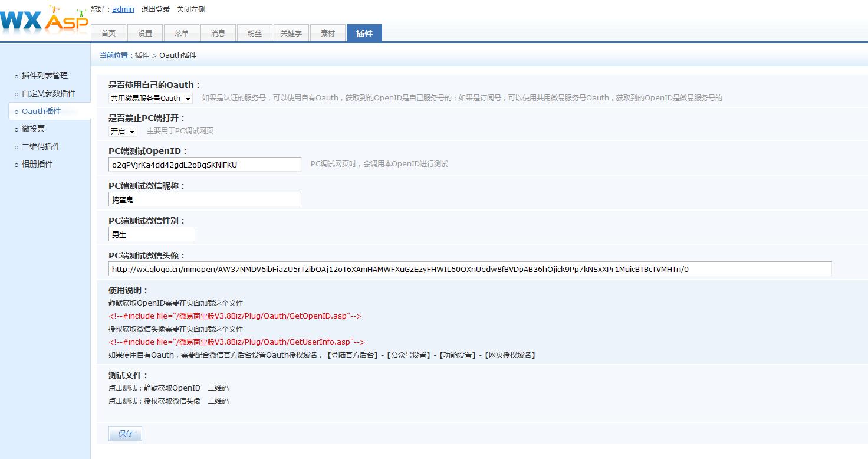
Task: Click the 授权获取微信头像 test link
Action: [172, 401]
